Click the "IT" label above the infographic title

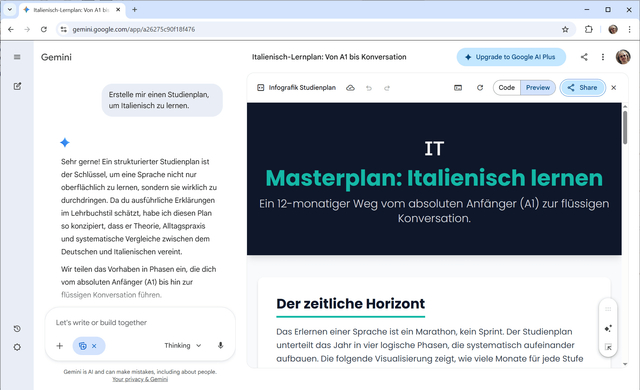click(x=434, y=149)
